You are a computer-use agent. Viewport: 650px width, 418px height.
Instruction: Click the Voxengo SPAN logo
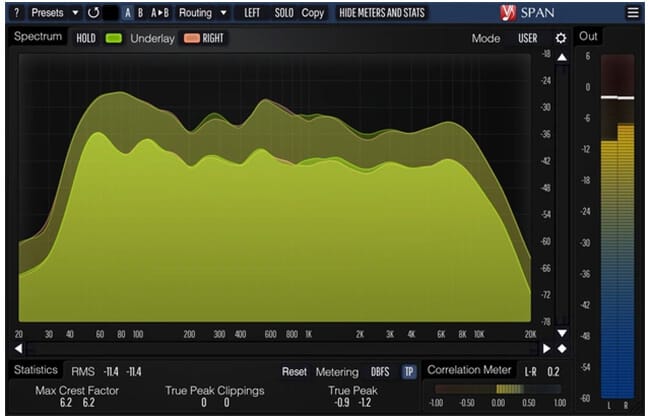(527, 13)
